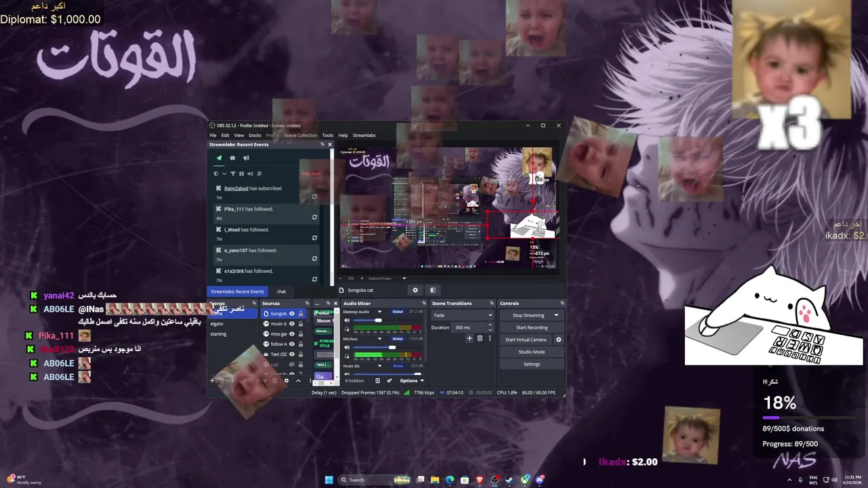Open the gift icon tab in Streamlabs dock
Viewport: 868px width, 488px height.
click(233, 158)
